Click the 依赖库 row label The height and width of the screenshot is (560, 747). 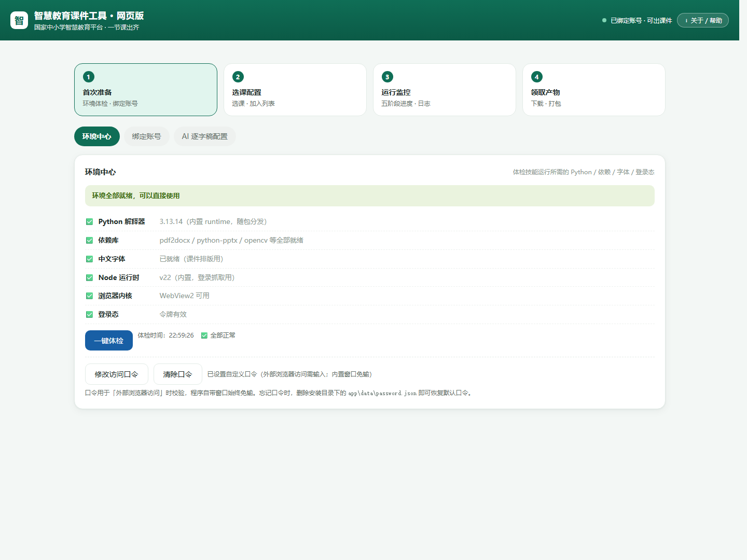click(108, 240)
